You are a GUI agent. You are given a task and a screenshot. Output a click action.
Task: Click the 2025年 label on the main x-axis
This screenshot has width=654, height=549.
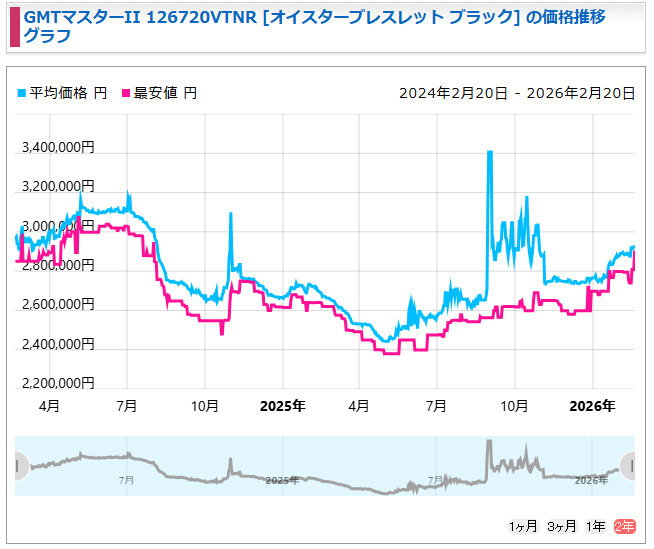(x=282, y=406)
